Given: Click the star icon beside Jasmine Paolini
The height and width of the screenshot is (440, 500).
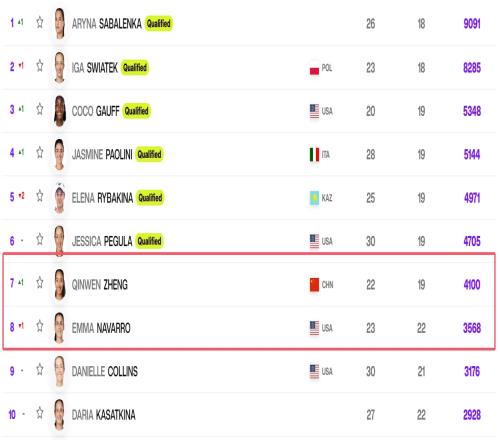Looking at the screenshot, I should [x=40, y=152].
